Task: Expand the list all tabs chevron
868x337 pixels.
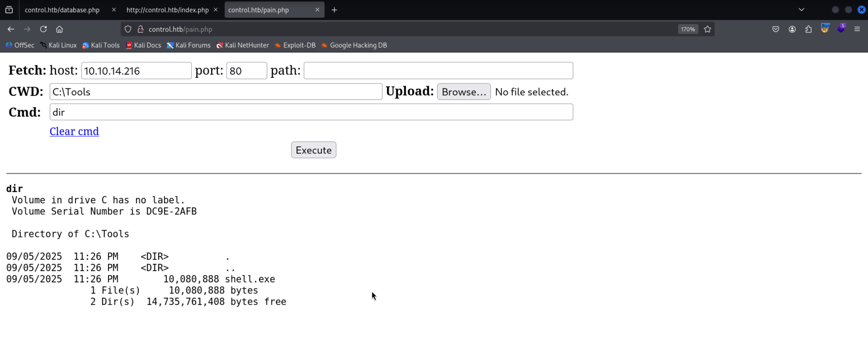Action: (801, 10)
